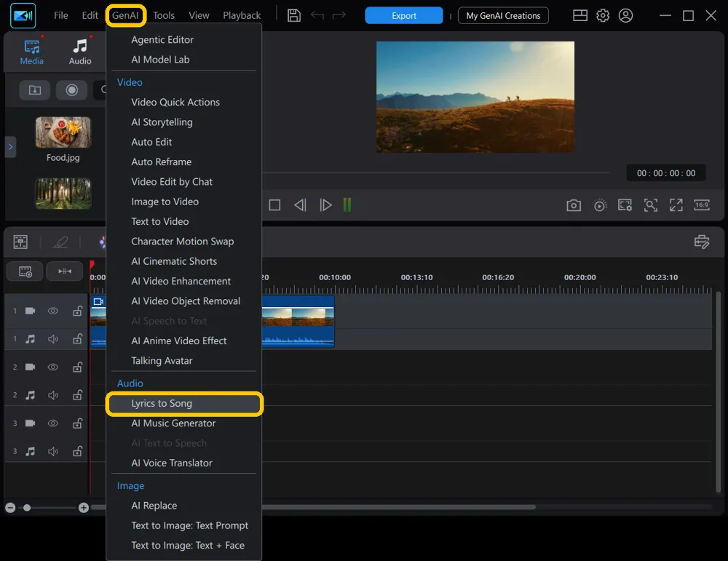The height and width of the screenshot is (561, 728).
Task: Lock video track 2
Action: (78, 367)
